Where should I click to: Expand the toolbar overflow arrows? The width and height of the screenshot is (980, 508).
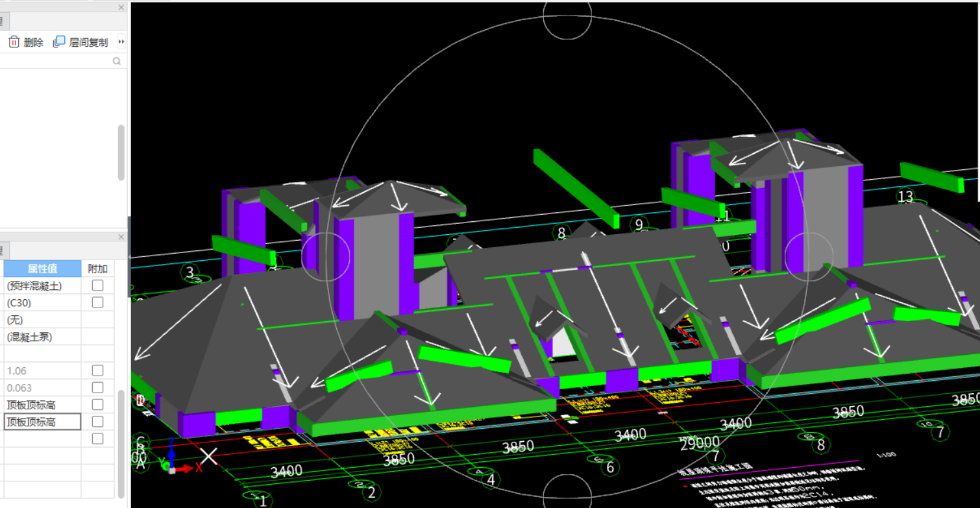tap(121, 42)
